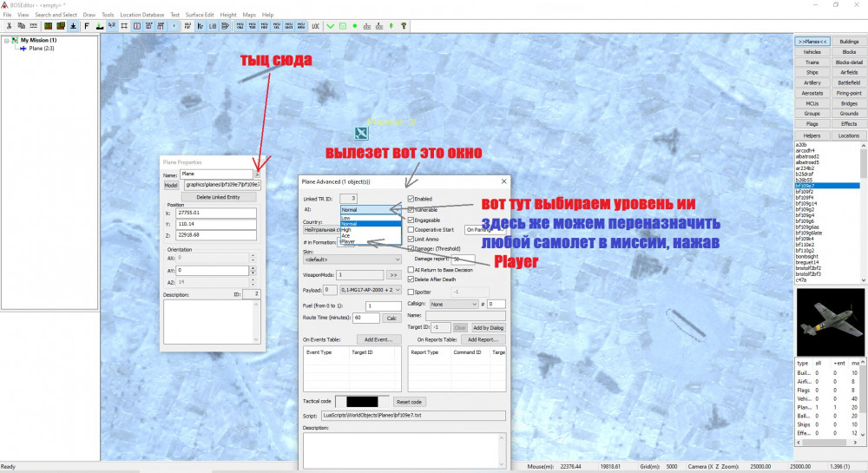Toggle the Cooperative Start checkbox
This screenshot has width=868, height=473.
click(x=411, y=229)
